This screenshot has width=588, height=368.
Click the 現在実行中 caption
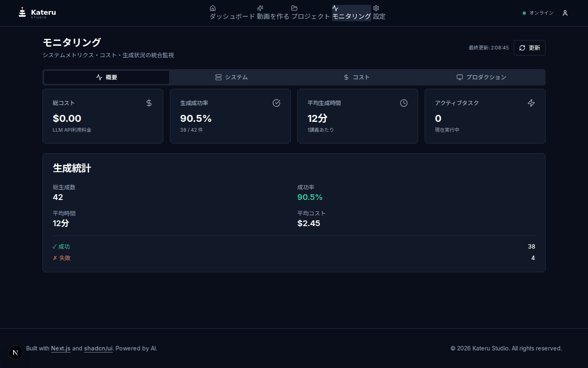(447, 130)
